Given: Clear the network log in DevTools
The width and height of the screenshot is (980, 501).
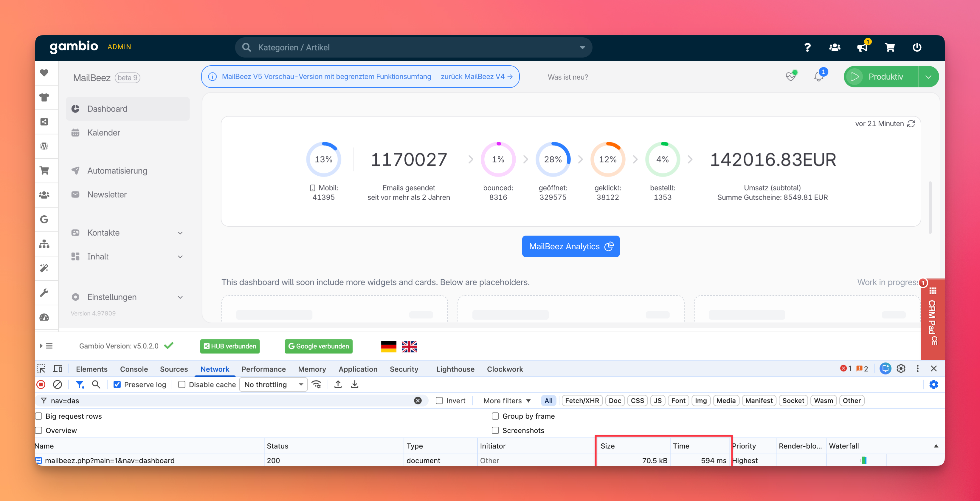Looking at the screenshot, I should coord(58,384).
